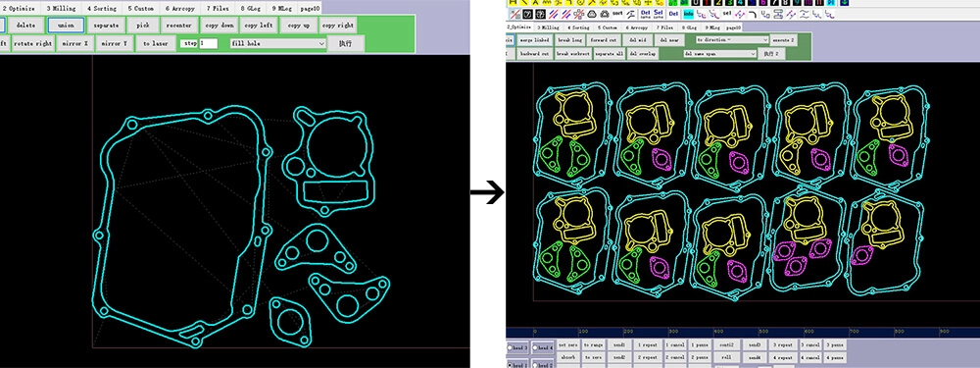
Task: Click the 'del overlap' button
Action: [643, 54]
